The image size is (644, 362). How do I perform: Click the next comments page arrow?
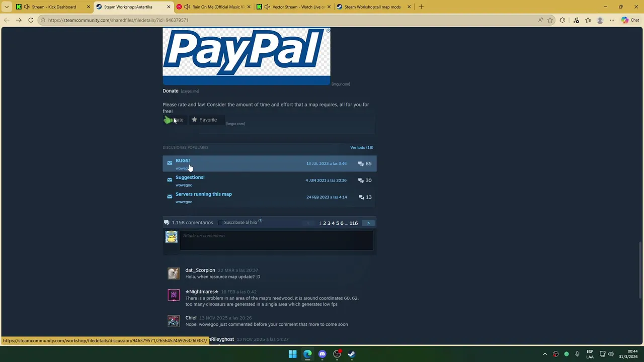(368, 223)
